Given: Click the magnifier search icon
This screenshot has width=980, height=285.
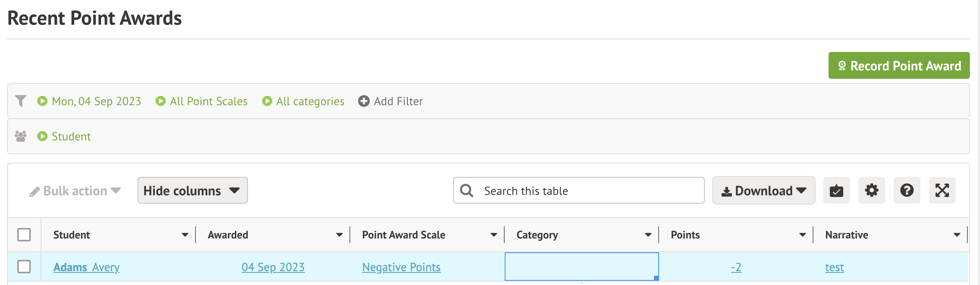Looking at the screenshot, I should [x=467, y=191].
